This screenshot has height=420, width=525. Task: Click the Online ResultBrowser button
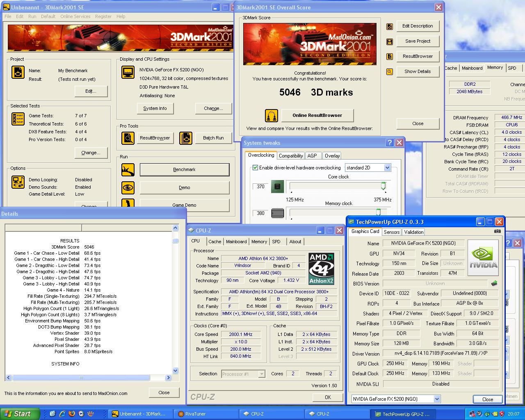point(317,115)
